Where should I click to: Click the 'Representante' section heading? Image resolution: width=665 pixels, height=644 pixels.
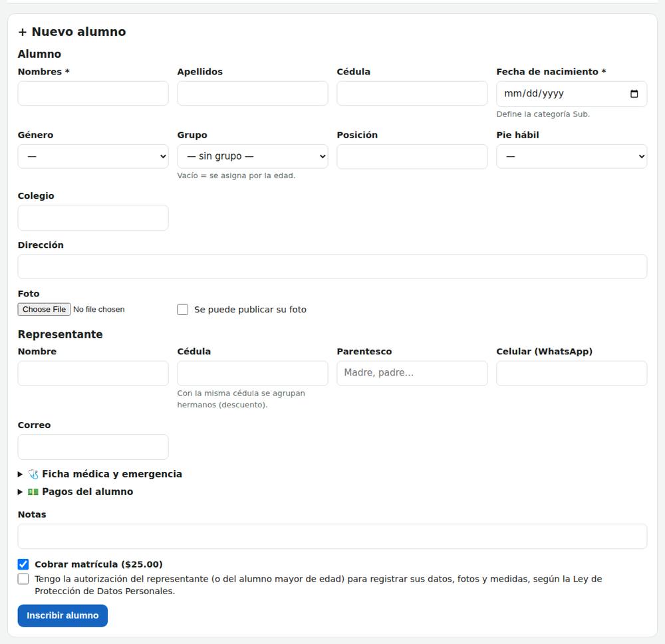[61, 334]
